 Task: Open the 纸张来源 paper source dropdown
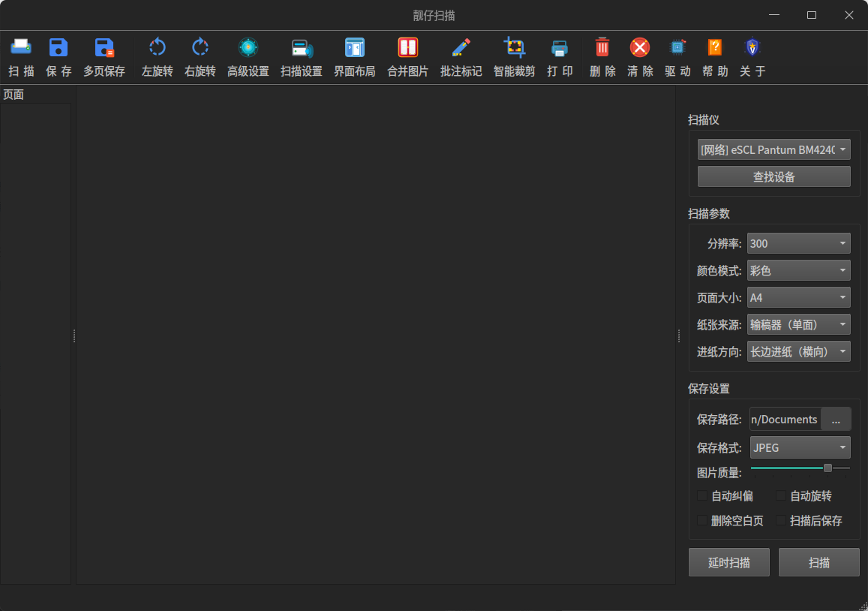coord(799,324)
